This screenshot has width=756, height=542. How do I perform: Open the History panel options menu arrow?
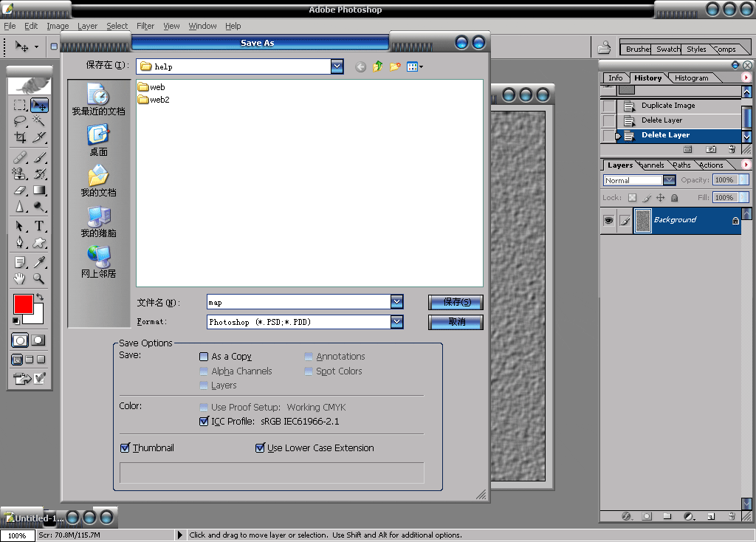click(746, 77)
